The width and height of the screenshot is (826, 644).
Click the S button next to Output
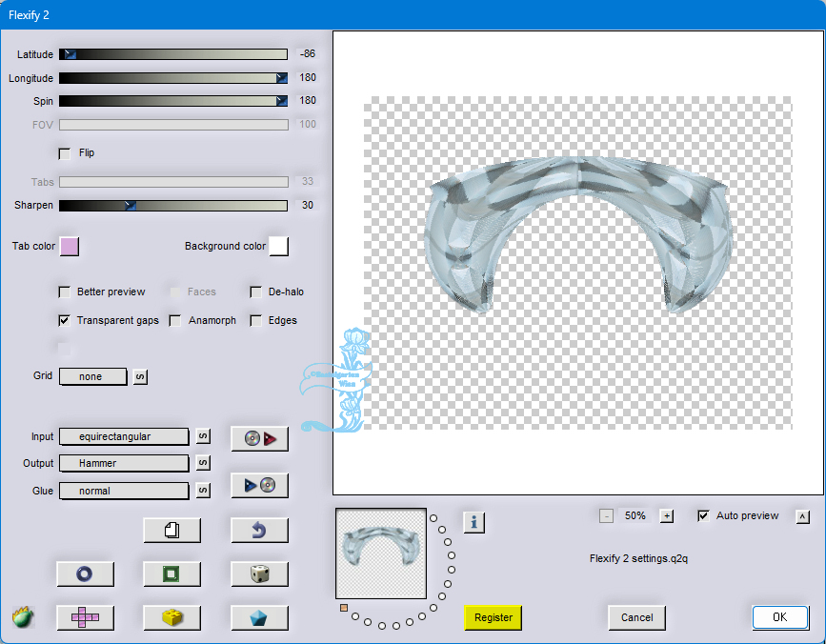203,463
